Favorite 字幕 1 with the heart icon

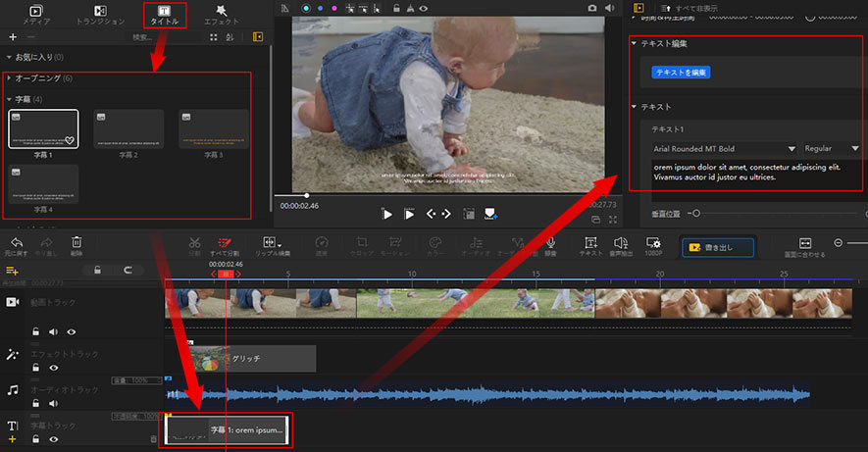click(x=70, y=140)
